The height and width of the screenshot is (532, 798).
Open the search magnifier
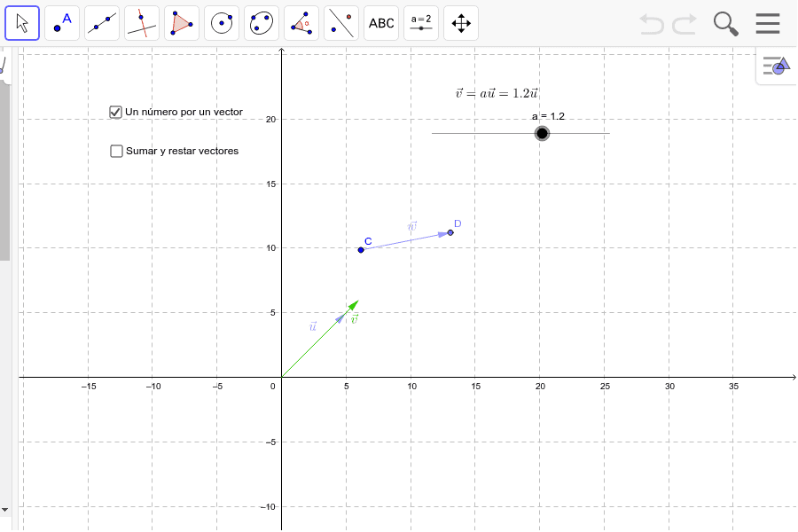point(725,24)
